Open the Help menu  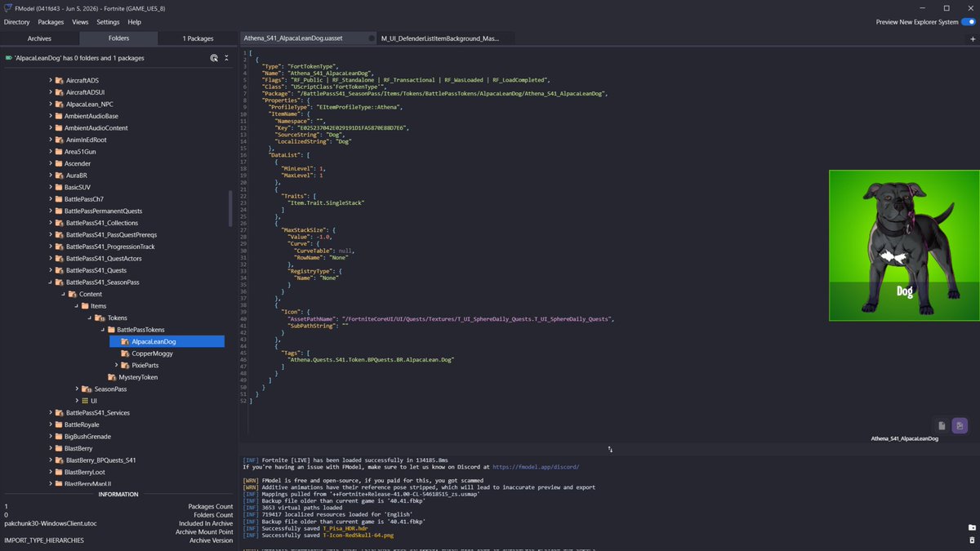(134, 22)
